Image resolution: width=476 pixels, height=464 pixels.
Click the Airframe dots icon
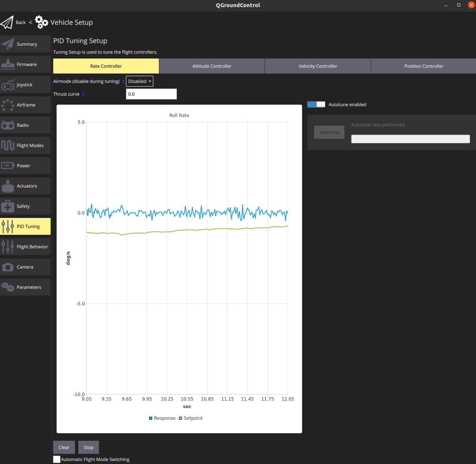[x=7, y=105]
